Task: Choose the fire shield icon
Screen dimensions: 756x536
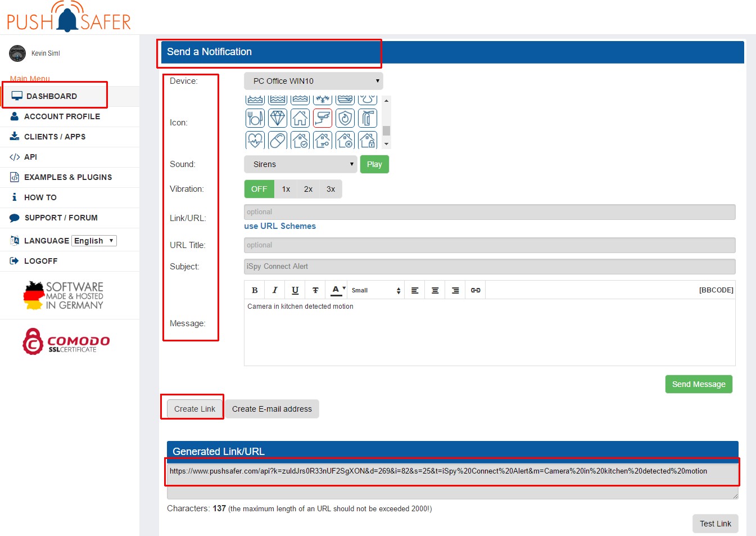Action: point(345,118)
